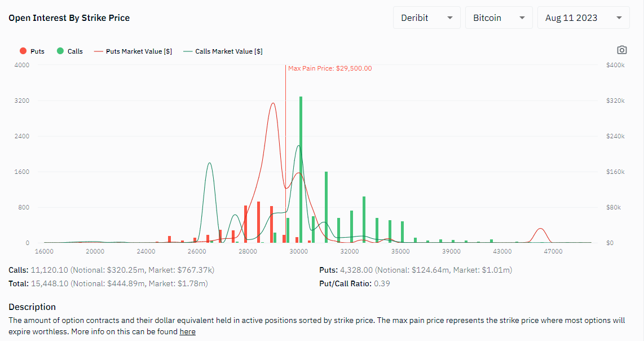Toggle Puts Market Value line legend
This screenshot has height=341, width=644.
(x=133, y=51)
